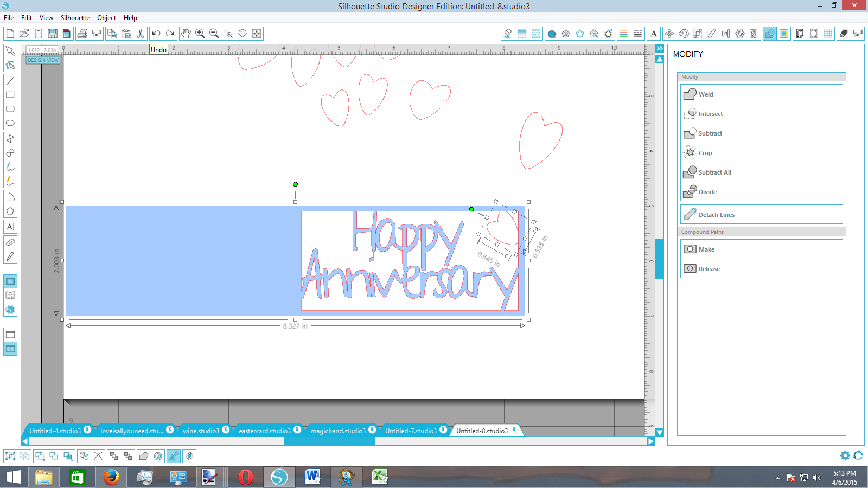Viewport: 868px width, 488px height.
Task: Open the Opera browser from taskbar
Action: [245, 477]
